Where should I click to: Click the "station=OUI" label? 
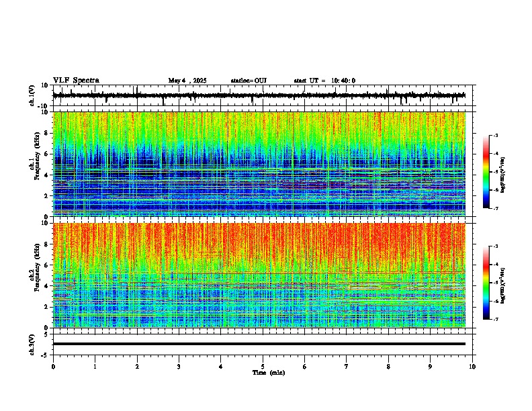[249, 81]
